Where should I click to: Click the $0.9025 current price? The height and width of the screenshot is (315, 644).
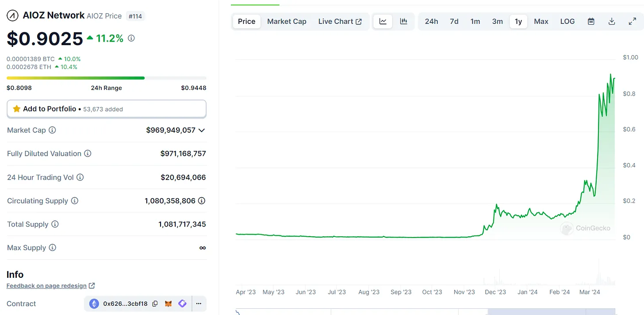click(45, 39)
